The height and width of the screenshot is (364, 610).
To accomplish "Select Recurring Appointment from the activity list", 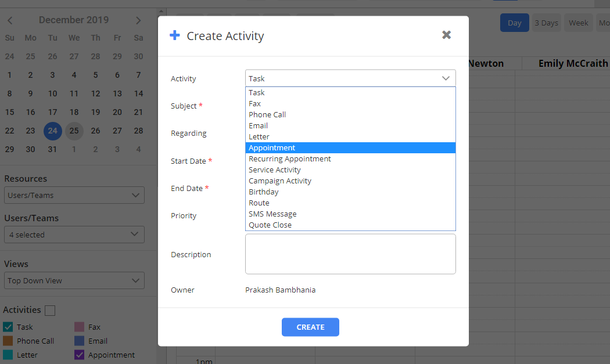I will [x=289, y=158].
